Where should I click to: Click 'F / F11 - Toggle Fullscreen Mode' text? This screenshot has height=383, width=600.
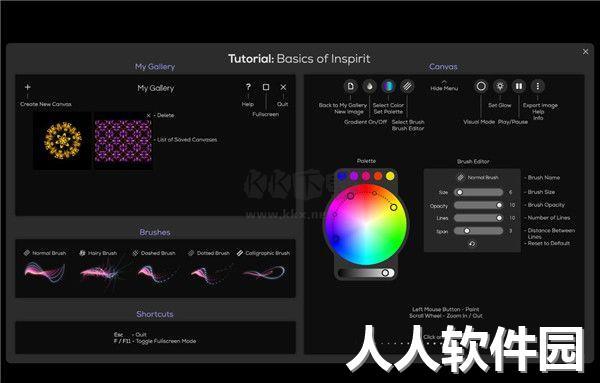[x=155, y=341]
